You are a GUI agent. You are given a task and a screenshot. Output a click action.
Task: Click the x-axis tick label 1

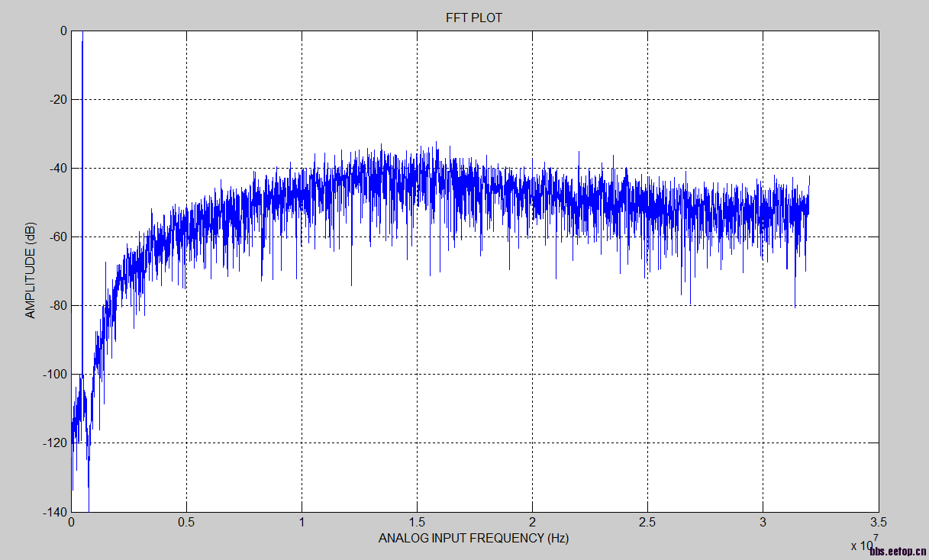(302, 523)
